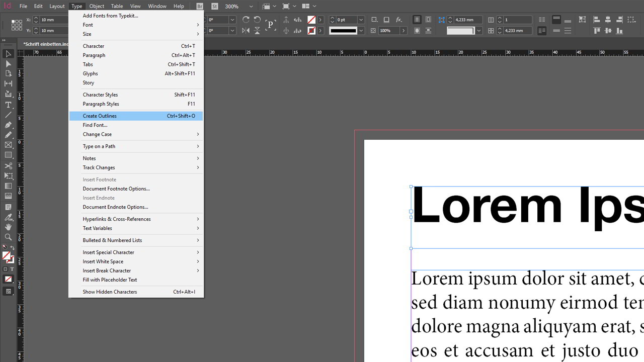
Task: Select the Rectangle Frame tool
Action: point(8,145)
